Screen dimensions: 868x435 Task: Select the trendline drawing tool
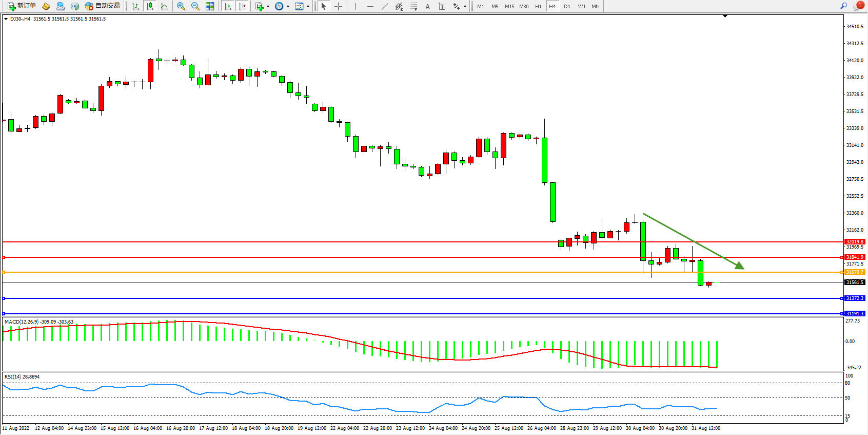click(385, 6)
